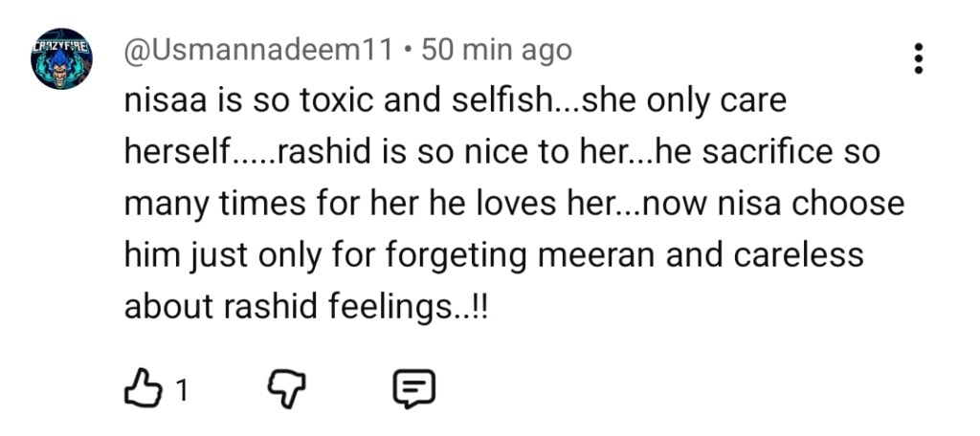The image size is (980, 436).
Task: Open replies using the comment bubble icon
Action: (x=414, y=387)
